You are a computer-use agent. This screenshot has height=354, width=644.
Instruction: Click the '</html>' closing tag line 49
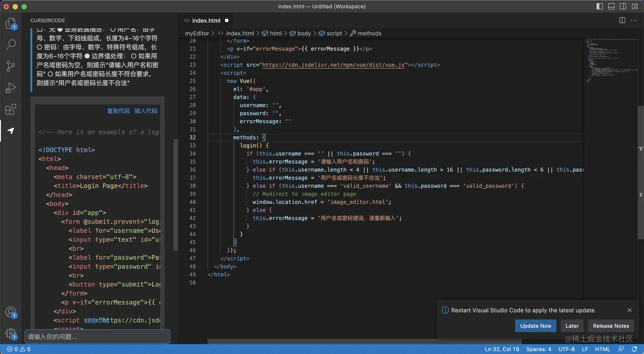click(x=218, y=275)
